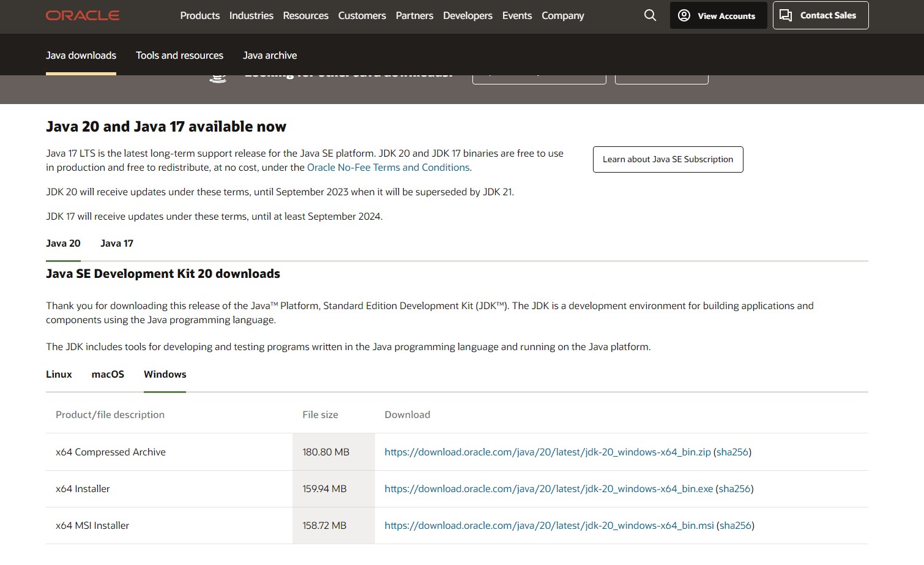
Task: Select the Java downloads tab
Action: 81,55
